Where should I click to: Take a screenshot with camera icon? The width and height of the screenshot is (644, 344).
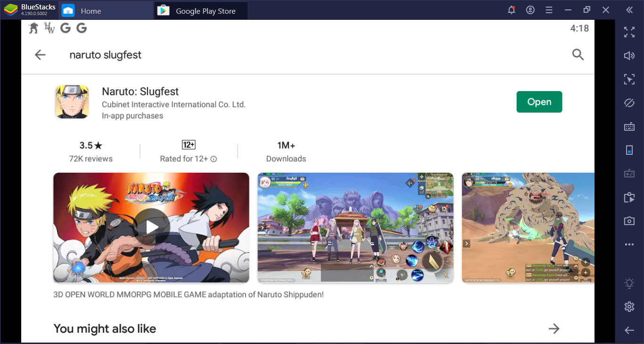[629, 221]
